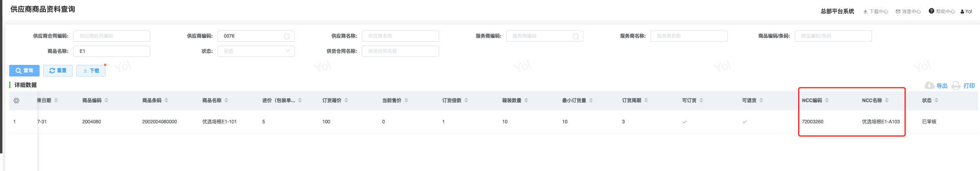This screenshot has width=980, height=171.
Task: Click search icon in 服务商编码 field
Action: (575, 36)
